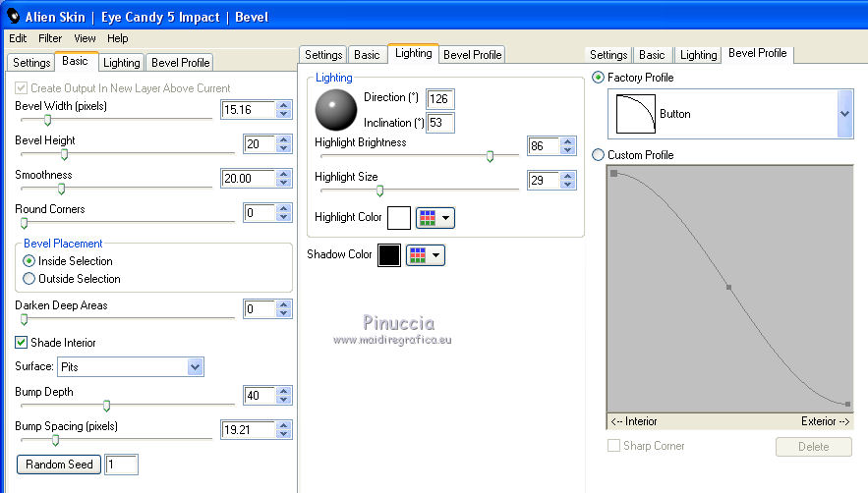
Task: Open the Surface dropdown showing Pits
Action: [x=131, y=367]
